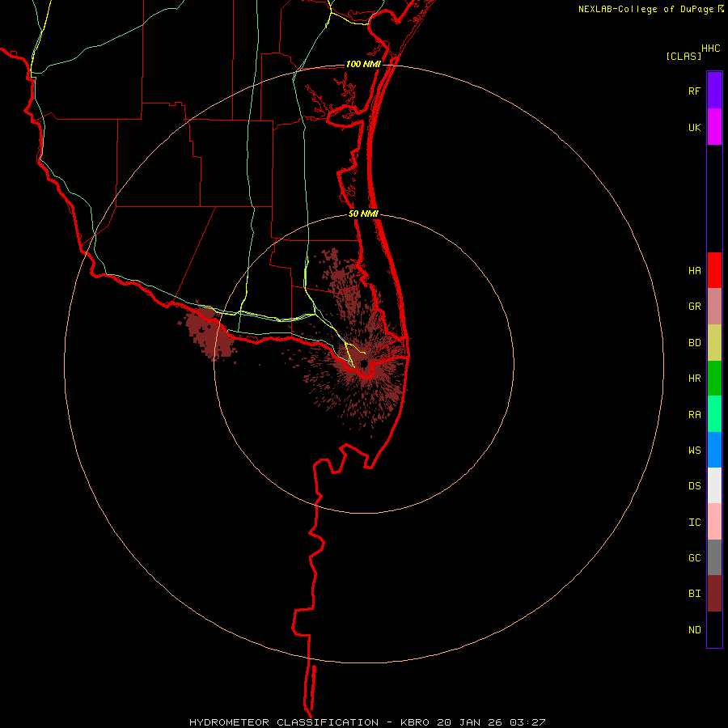Viewport: 728px width, 728px height.
Task: Click the RF purple legend swatch
Action: (x=714, y=91)
